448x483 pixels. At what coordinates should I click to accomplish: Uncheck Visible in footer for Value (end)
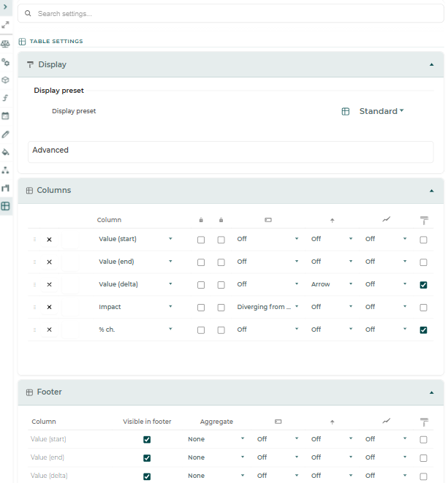click(x=147, y=458)
